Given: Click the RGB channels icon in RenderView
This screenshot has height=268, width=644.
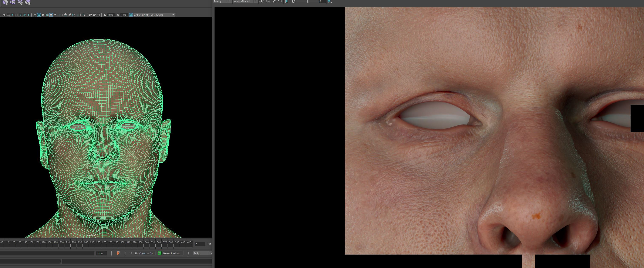Looking at the screenshot, I should tap(268, 2).
